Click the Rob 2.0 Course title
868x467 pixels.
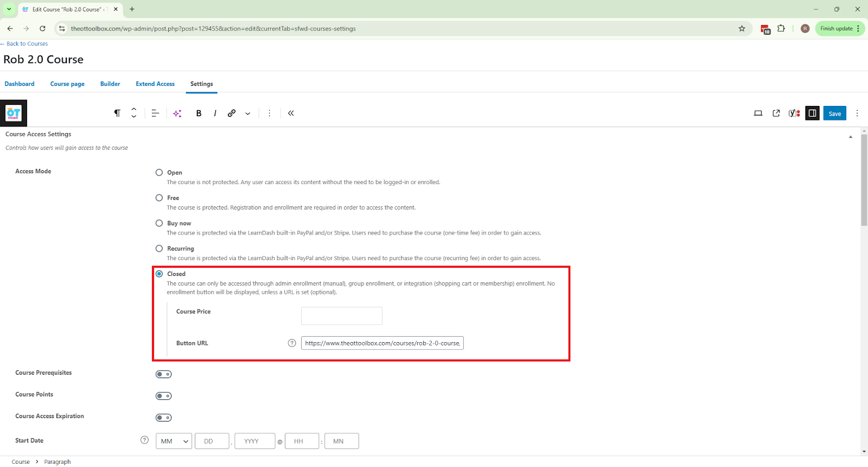43,59
